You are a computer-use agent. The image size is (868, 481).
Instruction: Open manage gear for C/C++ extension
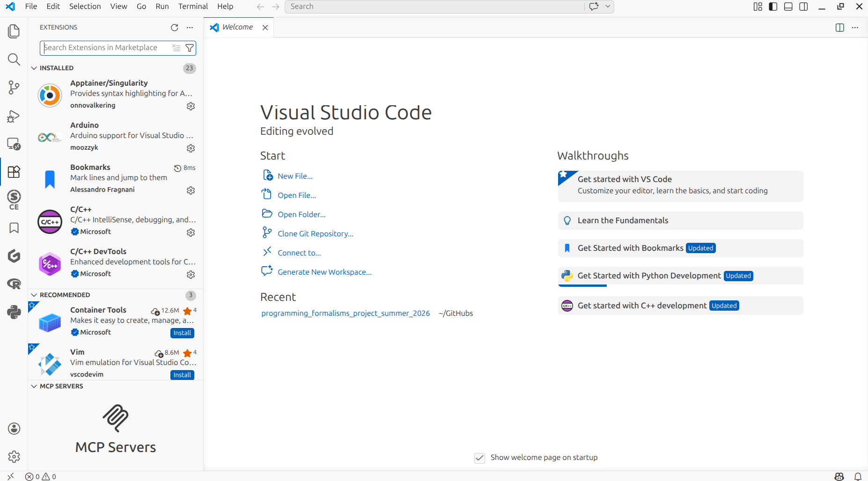[191, 233]
